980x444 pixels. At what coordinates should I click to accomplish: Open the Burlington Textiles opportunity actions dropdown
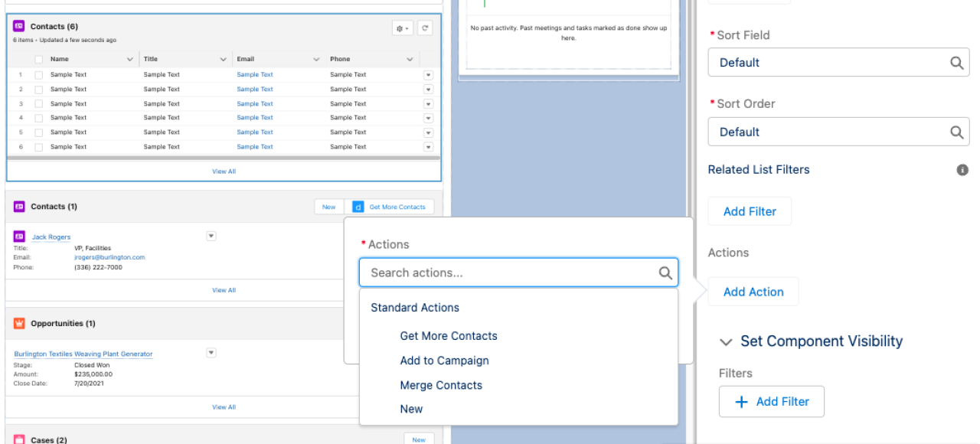point(211,353)
